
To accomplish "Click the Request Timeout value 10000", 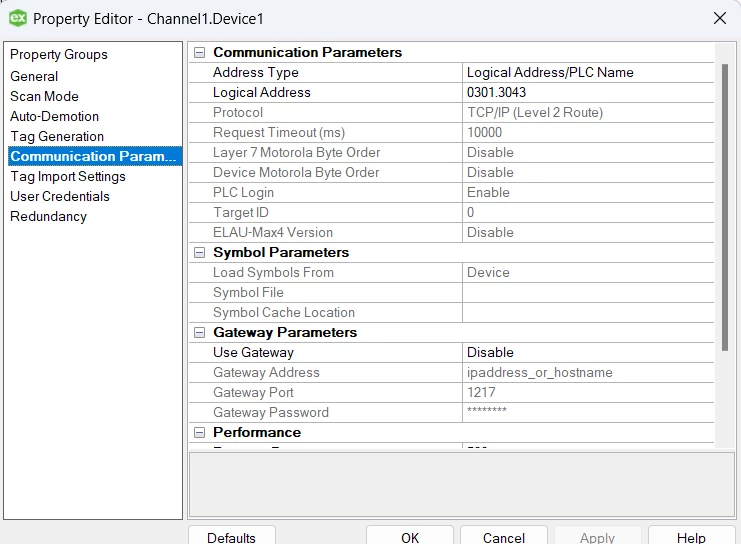I will [588, 132].
